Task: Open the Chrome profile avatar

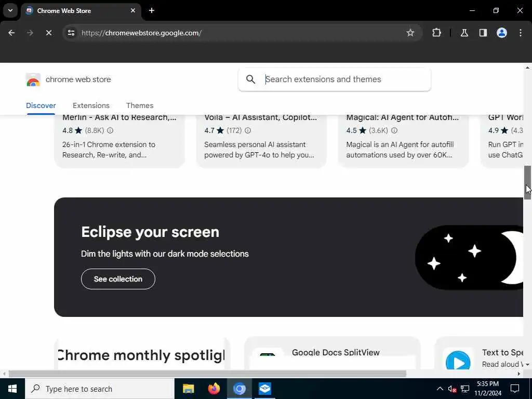Action: point(501,33)
